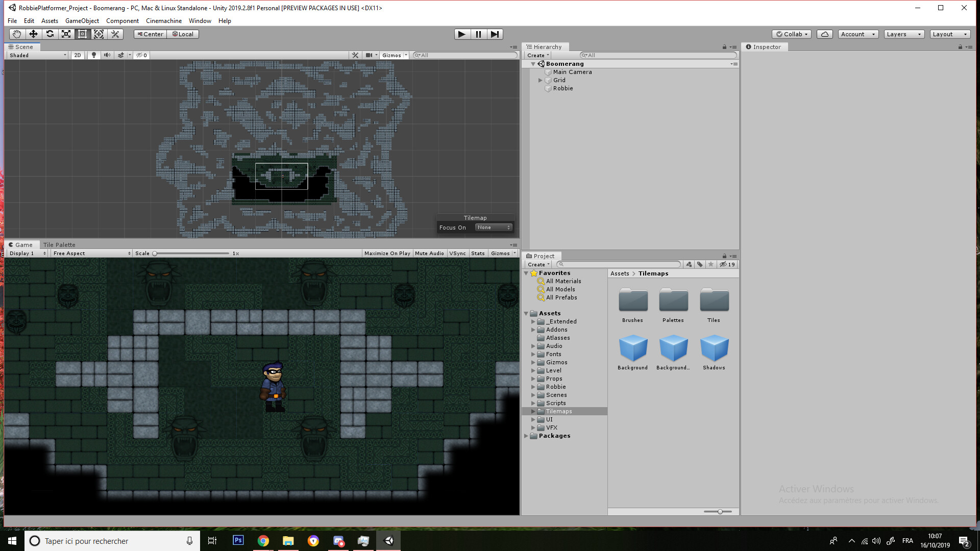Viewport: 980px width, 551px height.
Task: Select the Hand tool in toolbar
Action: coord(17,34)
